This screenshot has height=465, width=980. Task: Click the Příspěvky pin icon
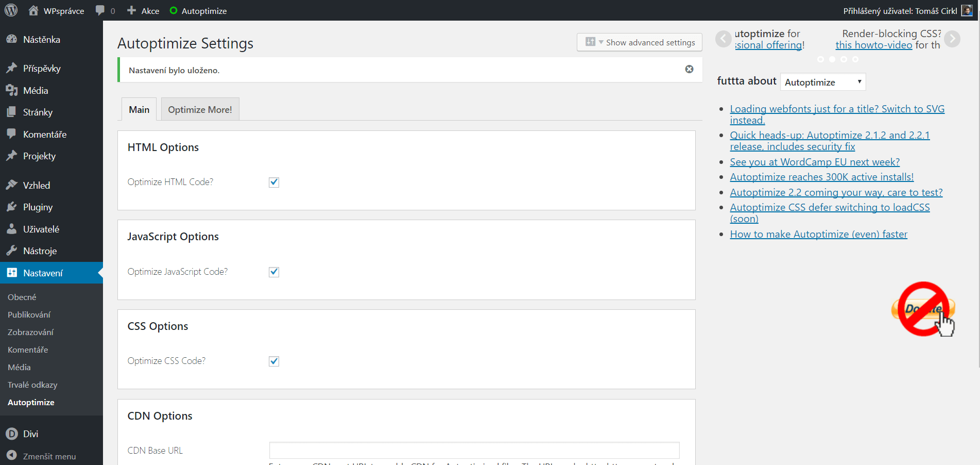[11, 68]
